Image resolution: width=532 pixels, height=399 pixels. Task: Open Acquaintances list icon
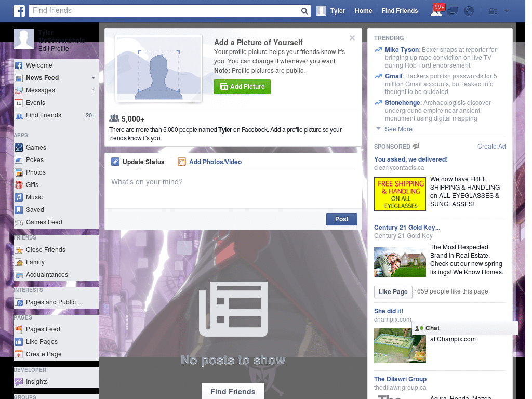(19, 275)
